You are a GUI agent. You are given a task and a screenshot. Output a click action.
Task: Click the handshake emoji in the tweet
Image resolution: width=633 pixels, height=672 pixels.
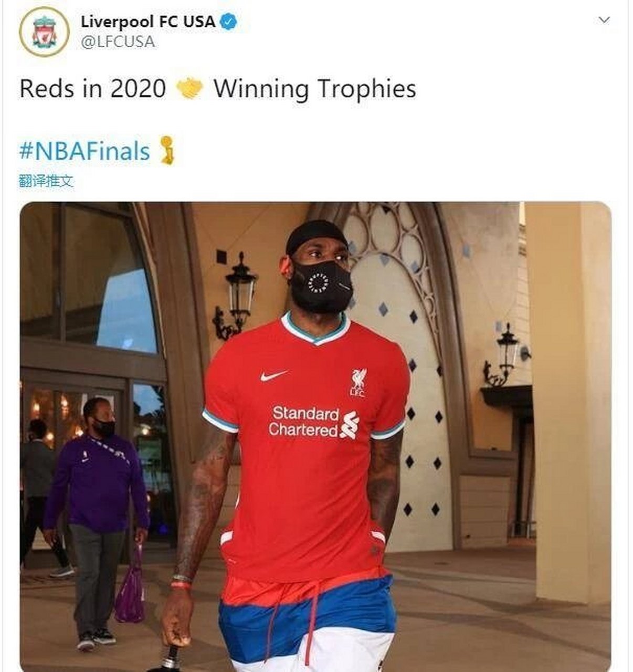[x=189, y=88]
